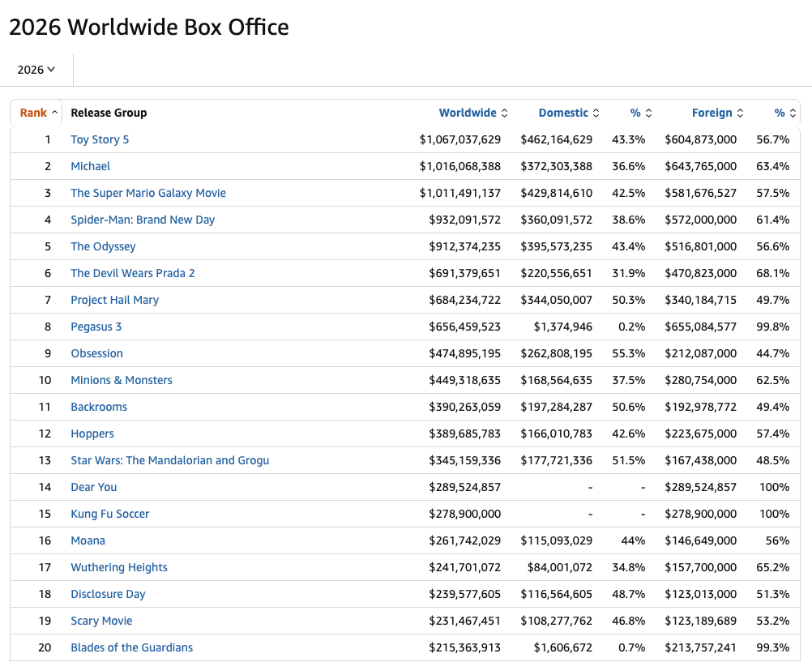Select domestic value $1,374,946
The width and height of the screenshot is (812, 662).
pyautogui.click(x=563, y=327)
